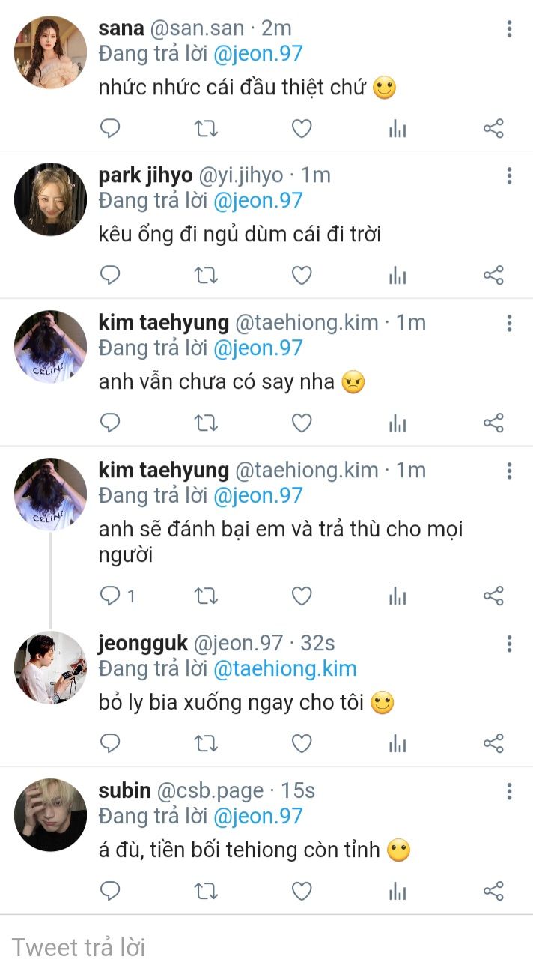Share subin's tweet

[x=493, y=891]
